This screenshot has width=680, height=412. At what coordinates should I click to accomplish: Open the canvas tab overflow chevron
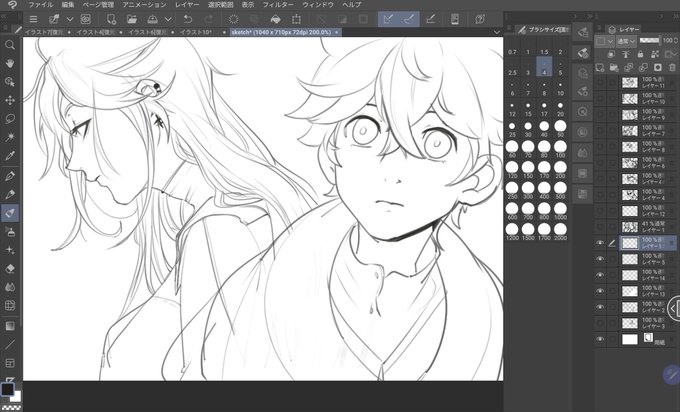click(497, 32)
